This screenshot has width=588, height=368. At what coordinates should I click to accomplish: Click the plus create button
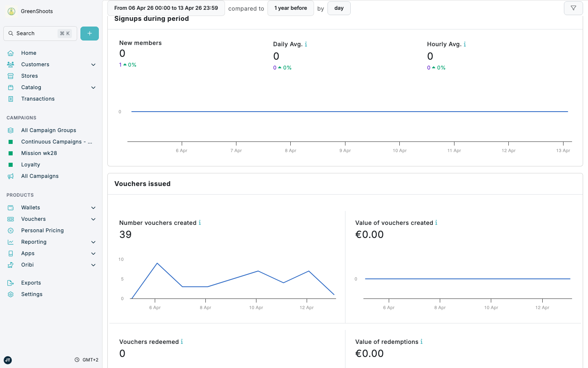(89, 34)
